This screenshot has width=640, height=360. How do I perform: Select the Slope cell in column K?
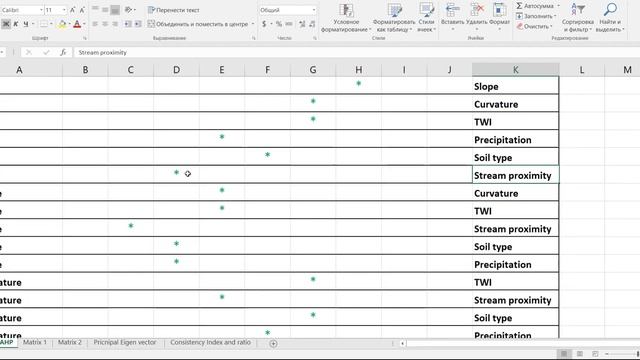(x=516, y=86)
